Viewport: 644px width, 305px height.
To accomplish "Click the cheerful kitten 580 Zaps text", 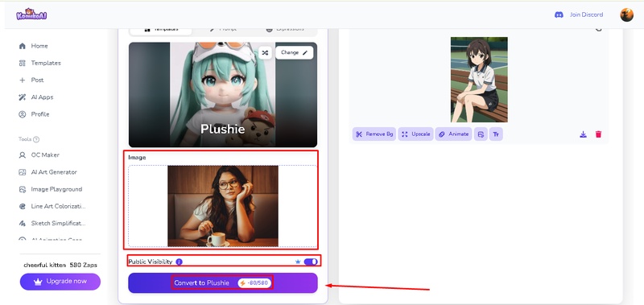I will [60, 266].
